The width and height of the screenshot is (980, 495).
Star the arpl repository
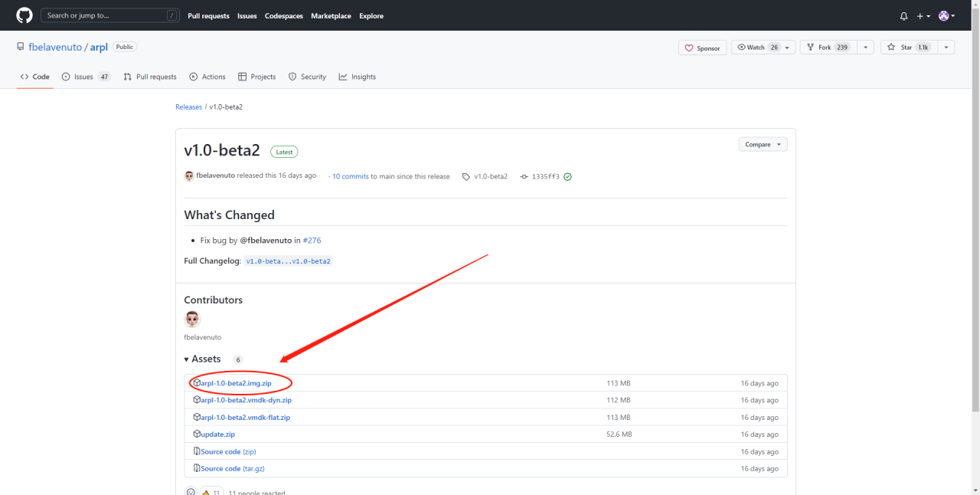[907, 48]
